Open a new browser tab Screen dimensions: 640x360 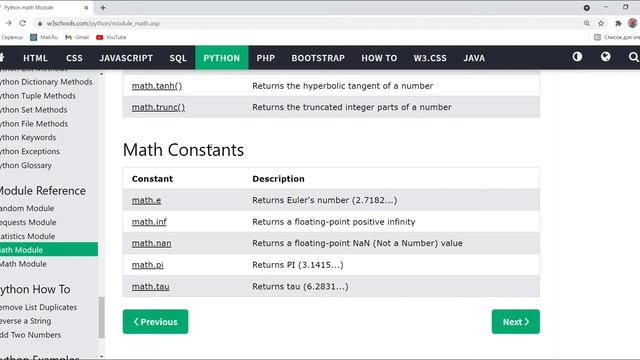point(103,7)
